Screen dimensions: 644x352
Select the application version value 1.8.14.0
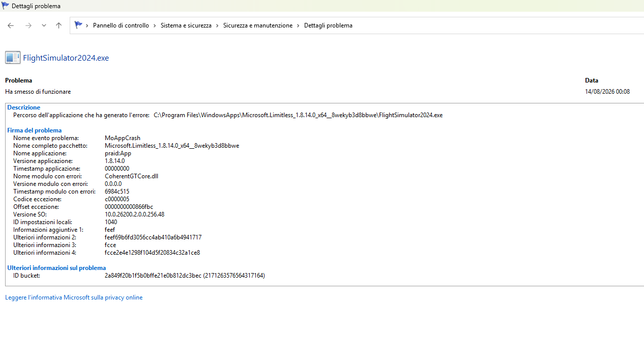click(x=114, y=161)
